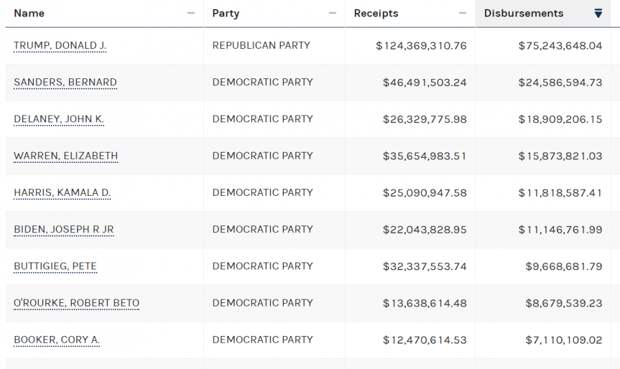Open the O'ROURKE, ROBERT BETO link

tap(77, 303)
